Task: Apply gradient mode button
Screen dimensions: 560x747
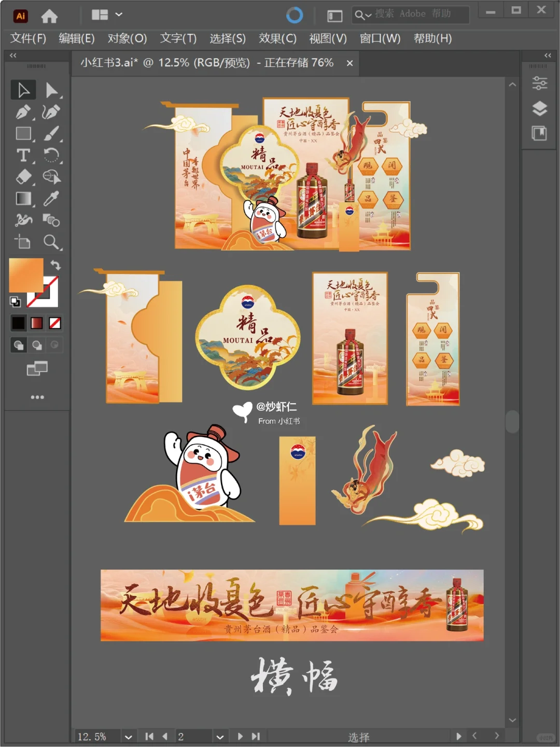Action: 36,323
